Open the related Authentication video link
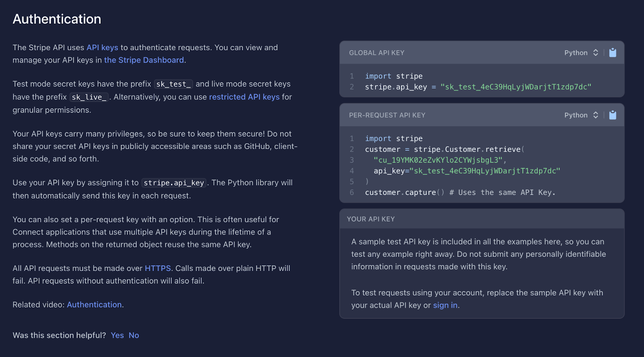 (94, 305)
